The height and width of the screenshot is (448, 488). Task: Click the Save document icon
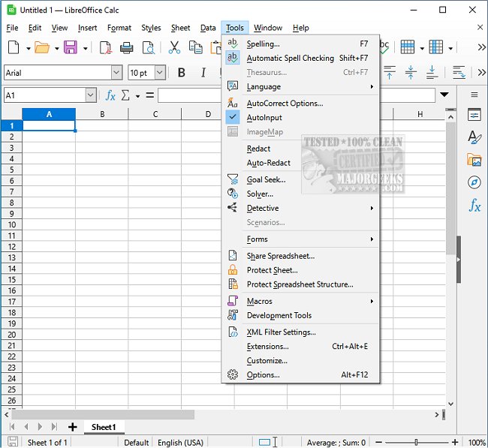click(71, 48)
